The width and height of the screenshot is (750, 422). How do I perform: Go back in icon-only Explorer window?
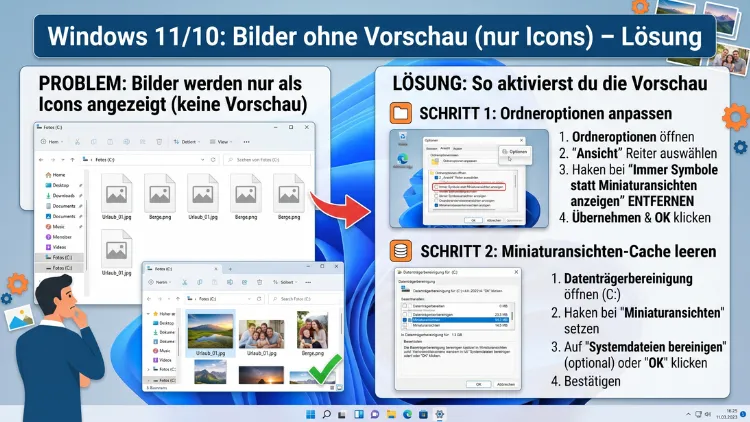(x=41, y=159)
